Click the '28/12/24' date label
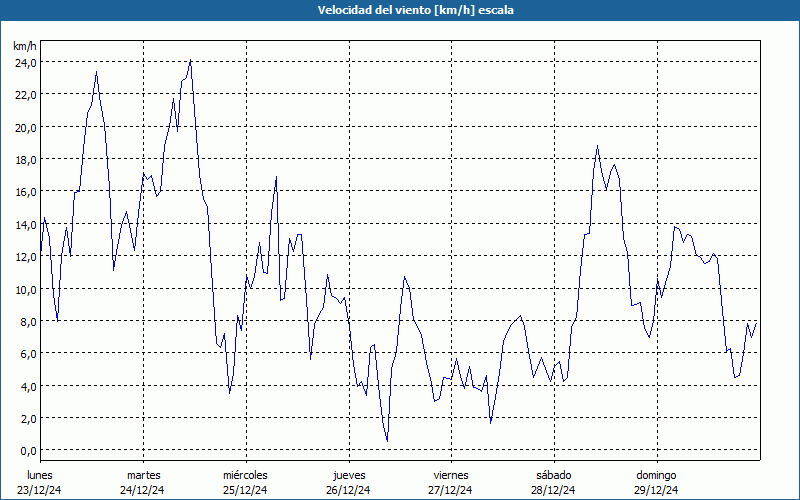Viewport: 800px width, 500px height. pos(553,490)
